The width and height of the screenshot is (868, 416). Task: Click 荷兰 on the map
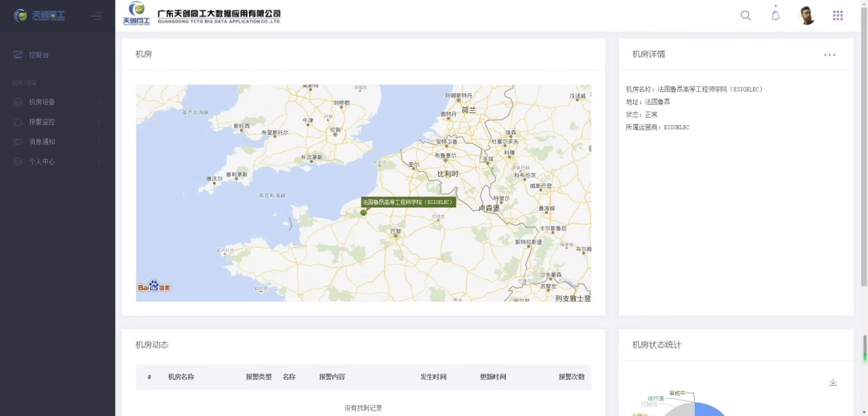pos(468,109)
